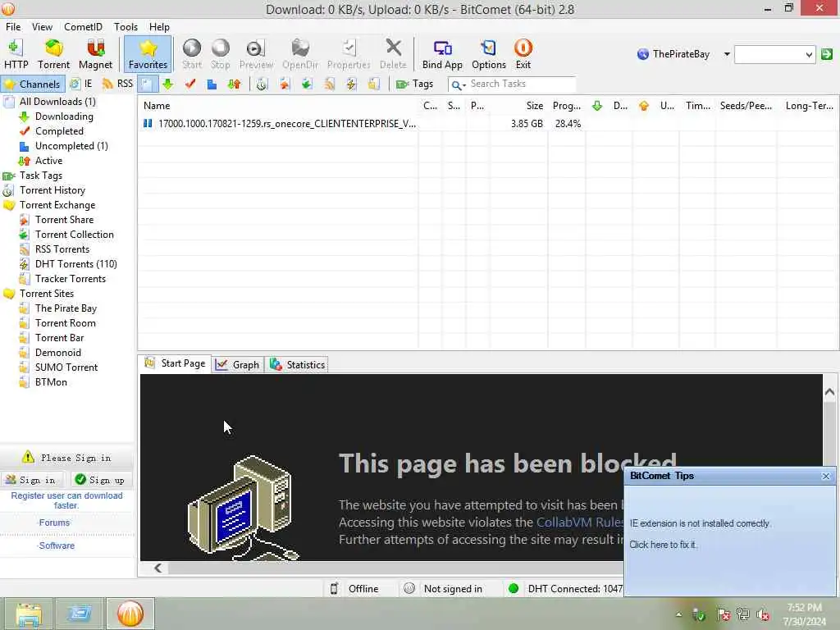Click 'Click here to fix it' in BitComet Tips

pos(663,545)
